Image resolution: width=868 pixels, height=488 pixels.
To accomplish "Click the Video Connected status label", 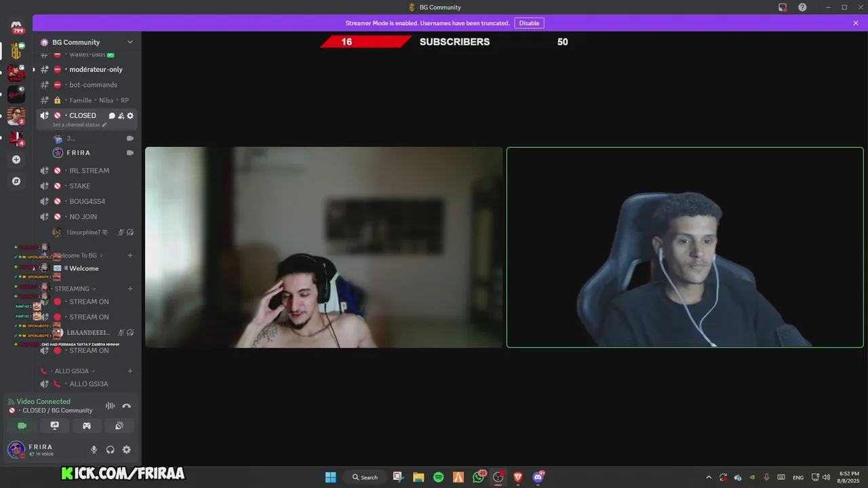I will 43,402.
